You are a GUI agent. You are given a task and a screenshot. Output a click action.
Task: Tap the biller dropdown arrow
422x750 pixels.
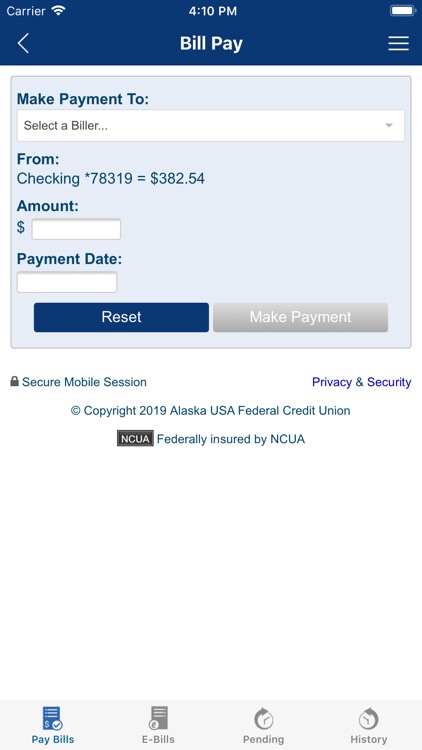(x=389, y=126)
